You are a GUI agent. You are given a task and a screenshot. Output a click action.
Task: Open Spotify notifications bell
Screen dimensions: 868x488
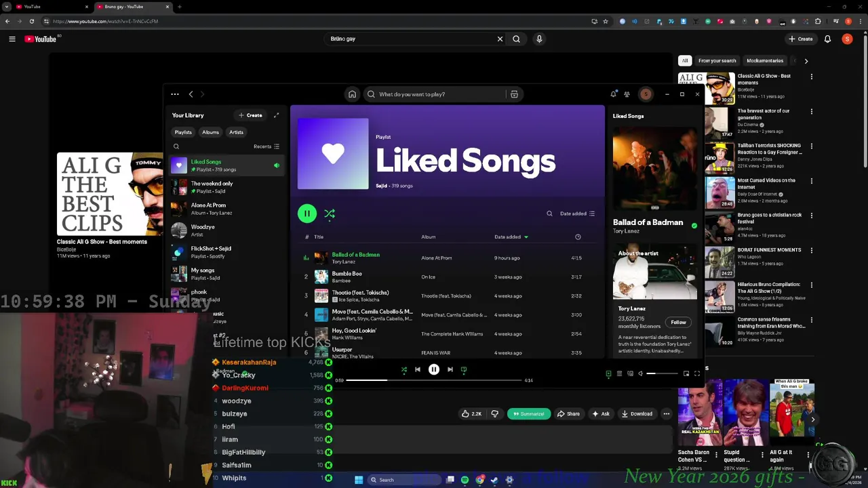[613, 94]
